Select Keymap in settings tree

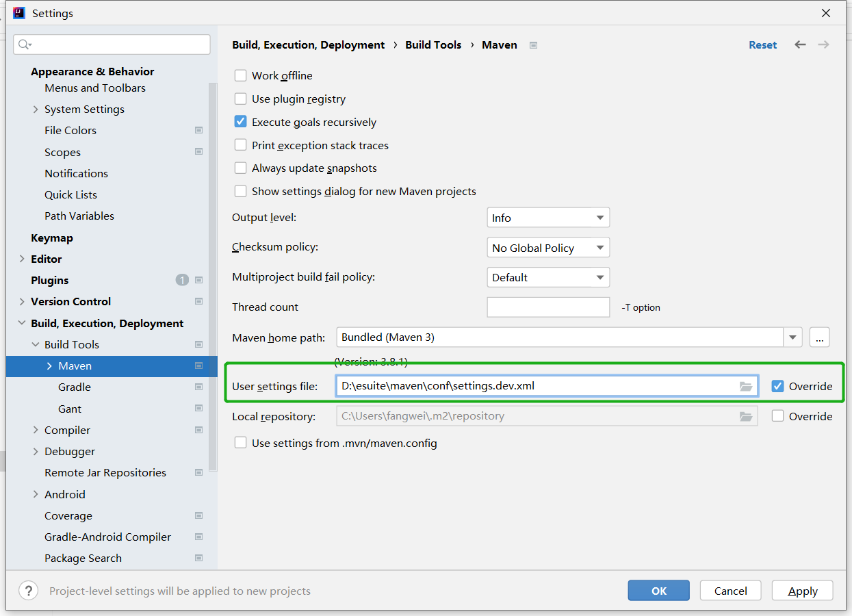point(52,238)
